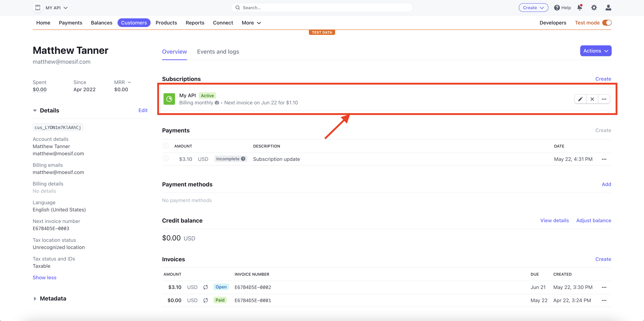The image size is (644, 321).
Task: Copy the customer ID cus_LYDN1m7KlAAhCj
Action: 57,127
